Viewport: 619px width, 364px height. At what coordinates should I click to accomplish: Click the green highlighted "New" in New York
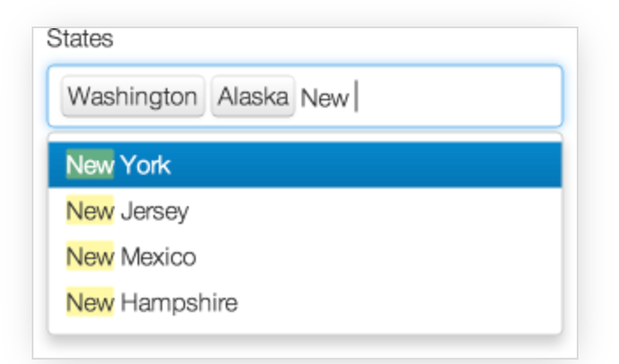[x=90, y=164]
